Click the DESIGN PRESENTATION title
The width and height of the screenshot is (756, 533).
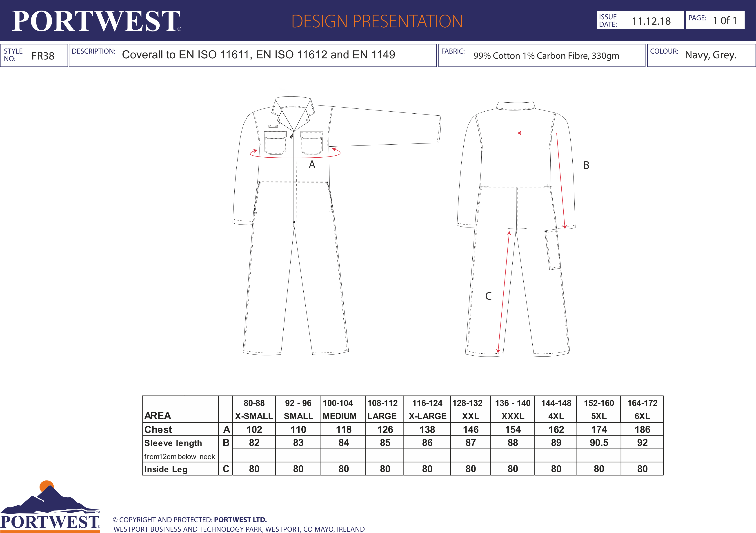coord(377,21)
